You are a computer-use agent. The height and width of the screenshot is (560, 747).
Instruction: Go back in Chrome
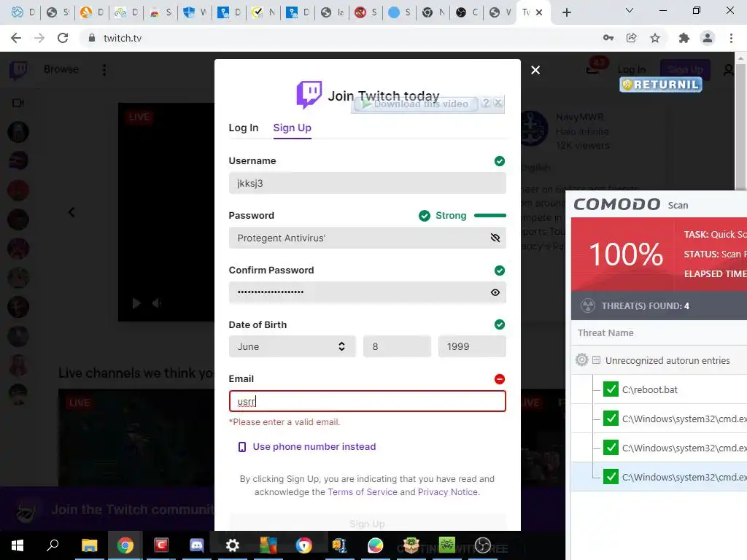click(x=16, y=38)
